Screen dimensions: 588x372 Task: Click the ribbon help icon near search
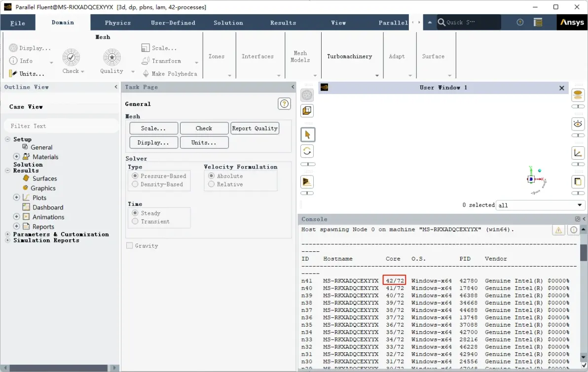(520, 23)
